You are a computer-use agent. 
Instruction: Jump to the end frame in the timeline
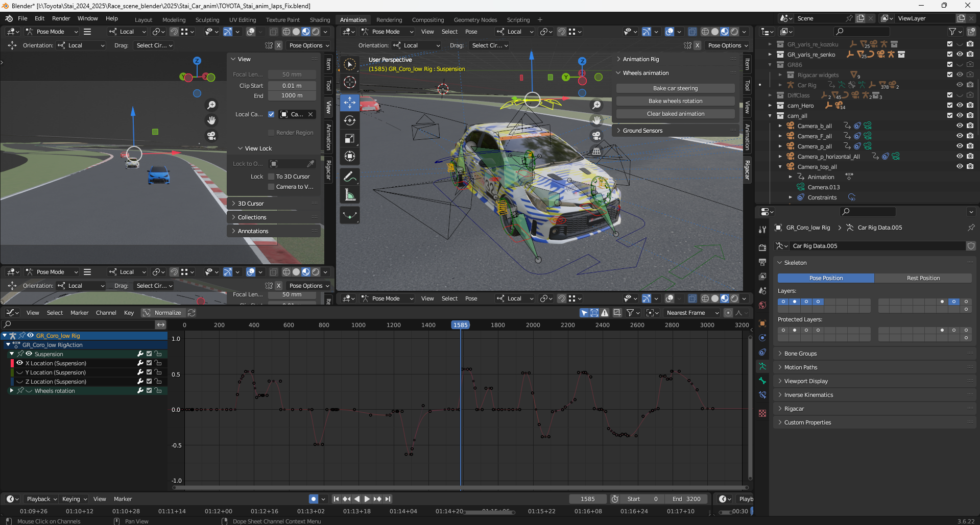[388, 499]
